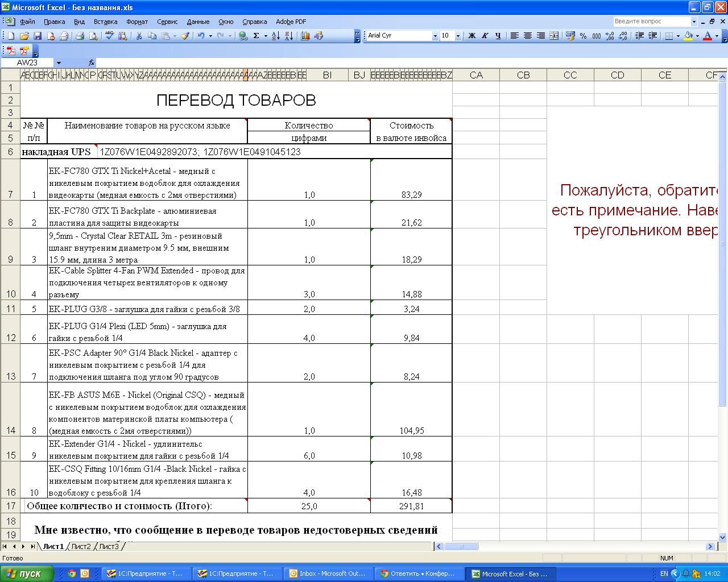The height and width of the screenshot is (582, 728).
Task: Click the EN language indicator in tray
Action: coord(664,573)
